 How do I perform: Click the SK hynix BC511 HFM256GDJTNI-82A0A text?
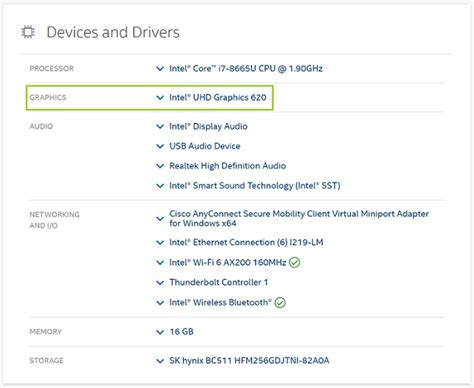(249, 360)
